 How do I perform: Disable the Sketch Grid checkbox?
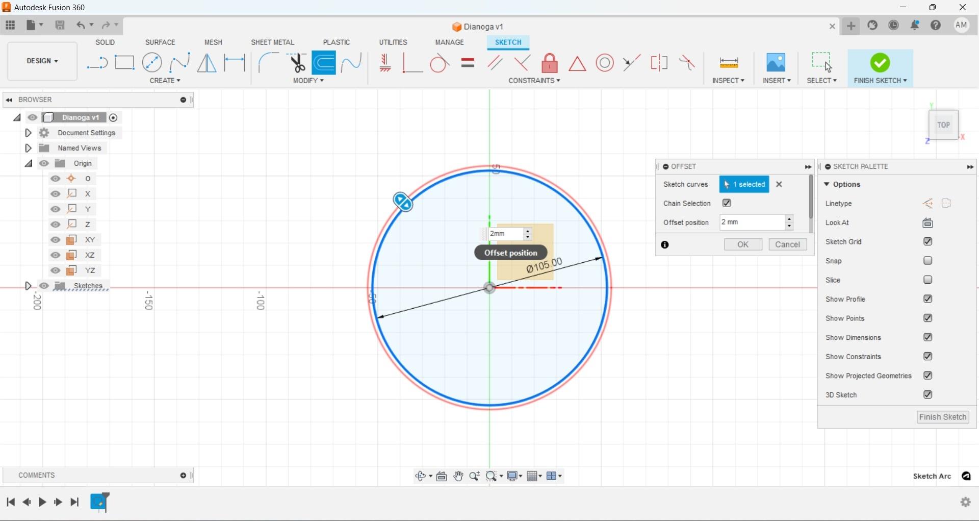tap(927, 241)
